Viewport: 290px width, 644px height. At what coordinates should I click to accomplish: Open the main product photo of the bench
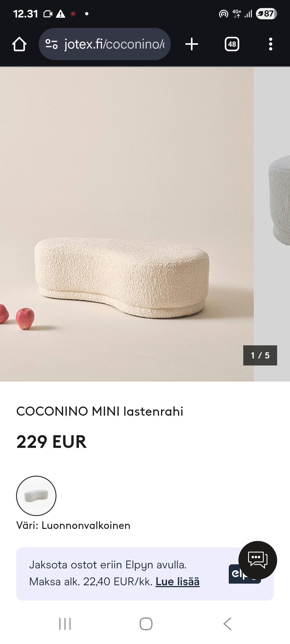(x=127, y=224)
